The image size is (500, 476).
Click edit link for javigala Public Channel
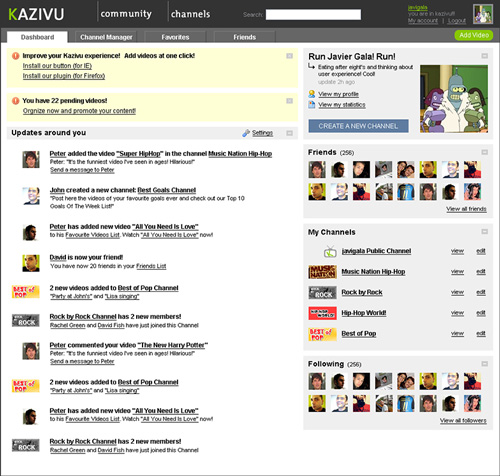point(481,251)
